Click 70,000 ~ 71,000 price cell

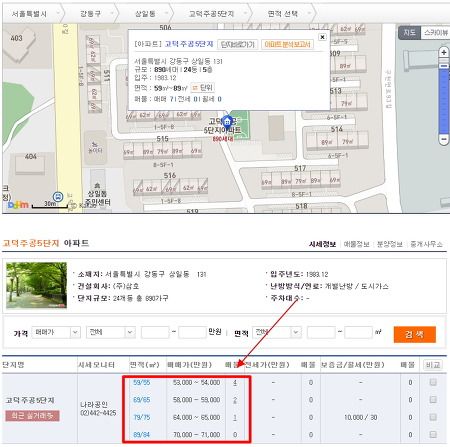point(196,435)
